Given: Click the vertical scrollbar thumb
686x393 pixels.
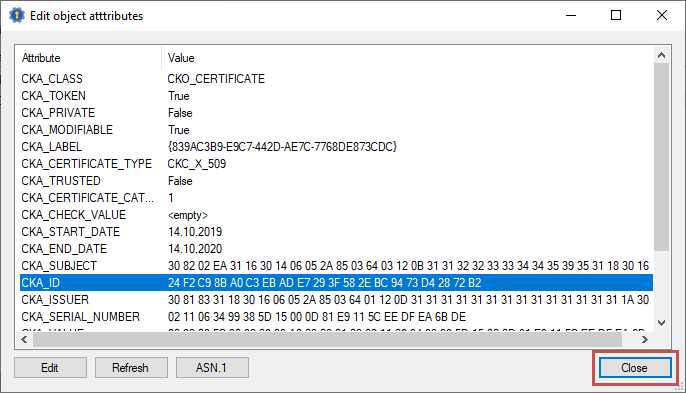Looking at the screenshot, I should point(662,157).
